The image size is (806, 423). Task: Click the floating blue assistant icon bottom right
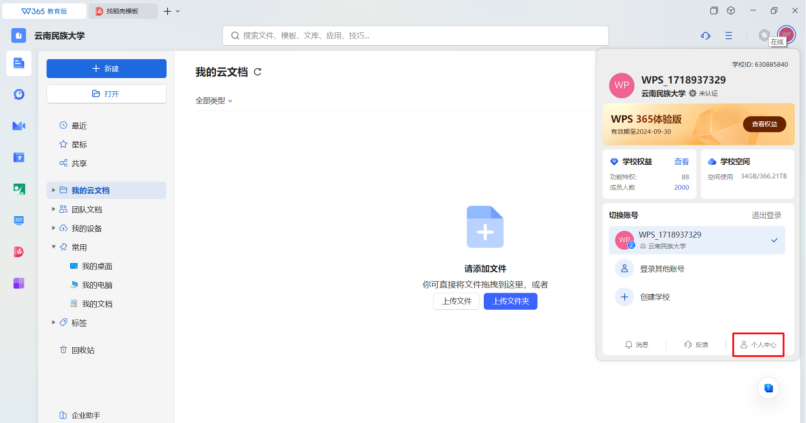click(768, 388)
